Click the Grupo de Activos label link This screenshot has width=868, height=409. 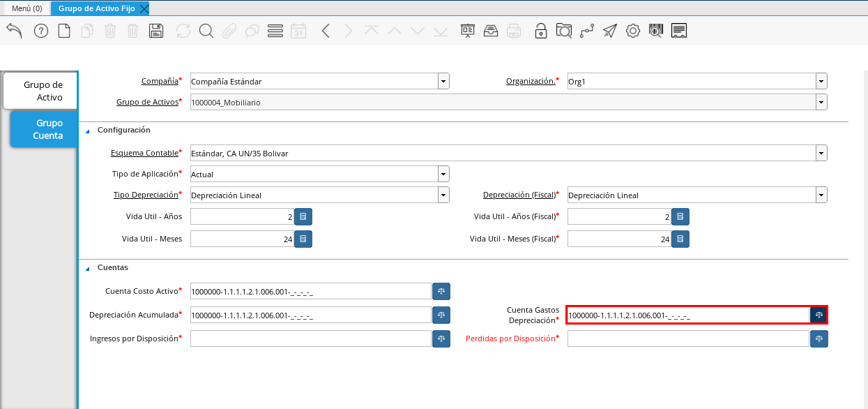[147, 102]
